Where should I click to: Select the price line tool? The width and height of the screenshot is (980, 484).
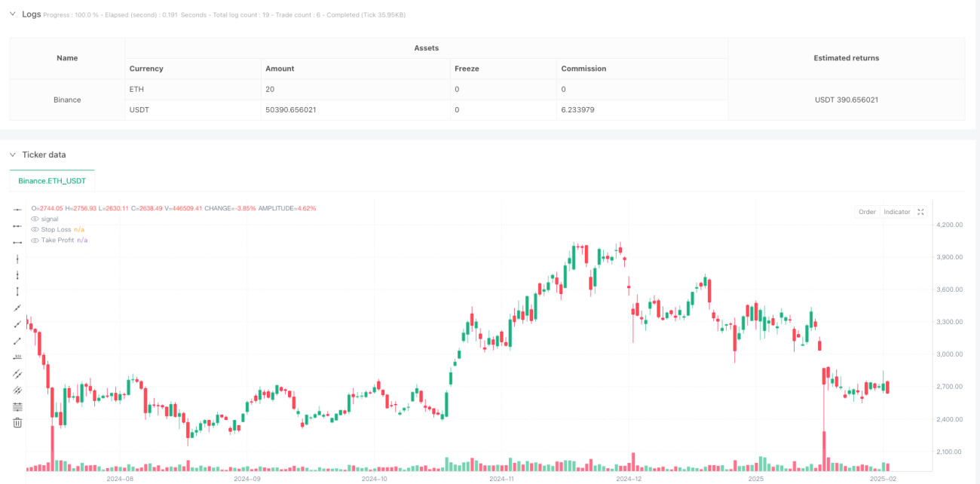click(17, 357)
